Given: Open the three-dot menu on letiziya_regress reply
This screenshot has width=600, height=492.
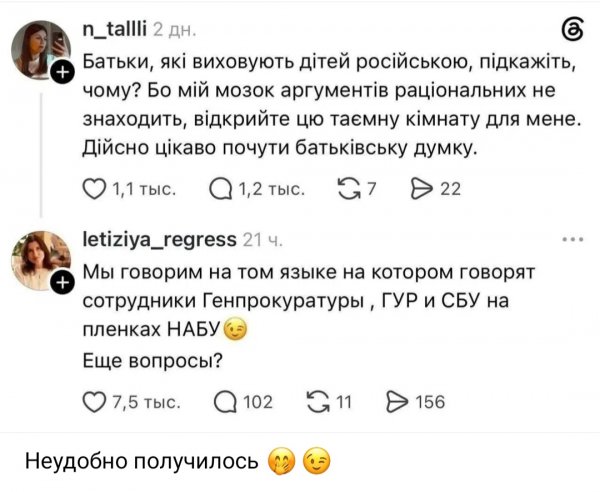Looking at the screenshot, I should point(573,240).
